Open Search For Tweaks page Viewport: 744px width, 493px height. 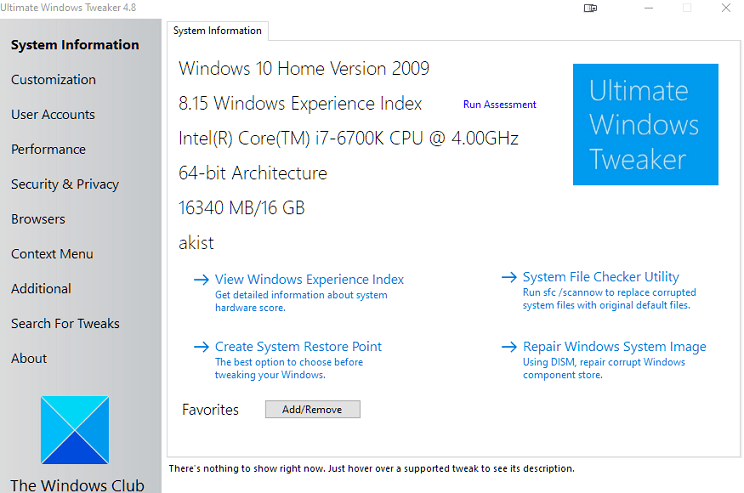coord(65,324)
